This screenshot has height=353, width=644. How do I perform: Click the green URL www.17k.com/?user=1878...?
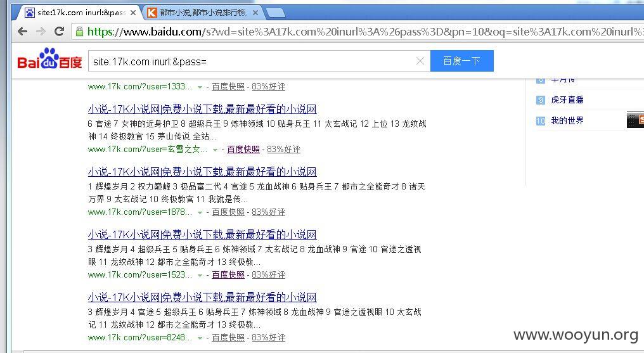click(140, 212)
